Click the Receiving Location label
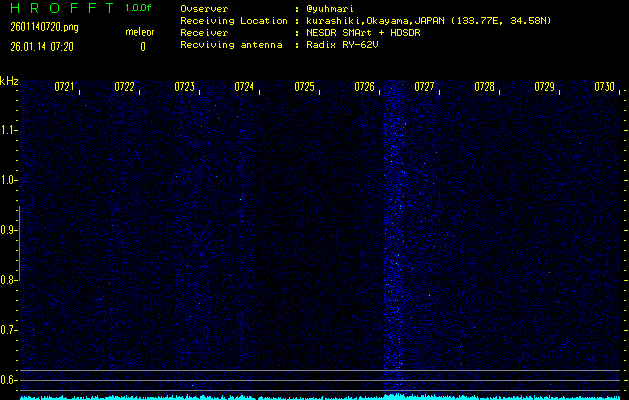This screenshot has height=400, width=629. point(234,21)
